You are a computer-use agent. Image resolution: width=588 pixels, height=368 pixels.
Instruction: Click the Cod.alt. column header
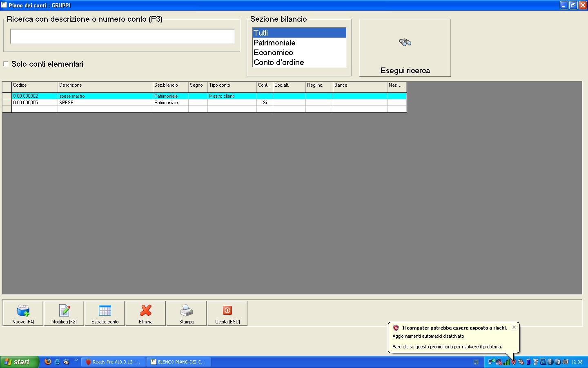[289, 87]
